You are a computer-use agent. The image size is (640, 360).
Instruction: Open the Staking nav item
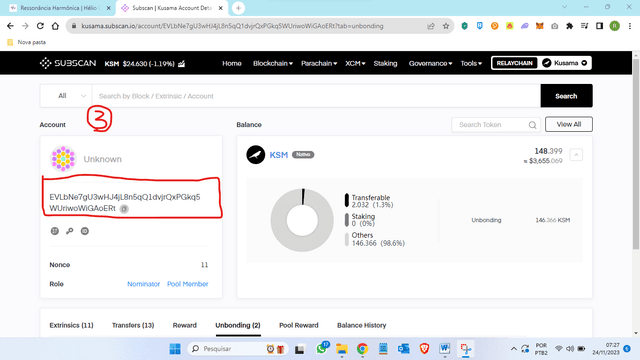click(x=385, y=63)
